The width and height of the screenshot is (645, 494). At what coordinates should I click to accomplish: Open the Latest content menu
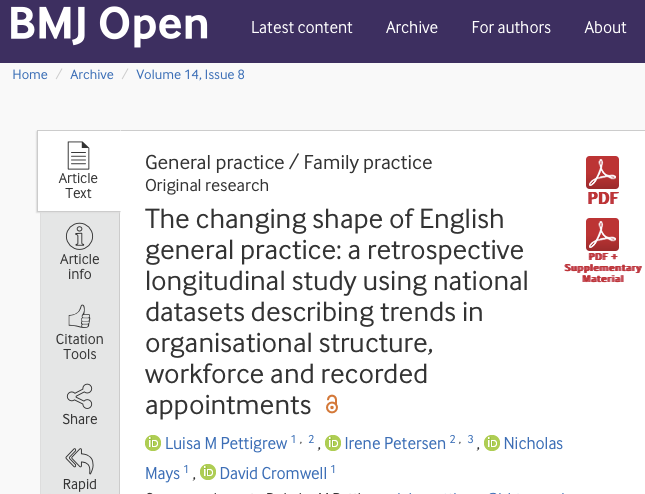point(301,27)
